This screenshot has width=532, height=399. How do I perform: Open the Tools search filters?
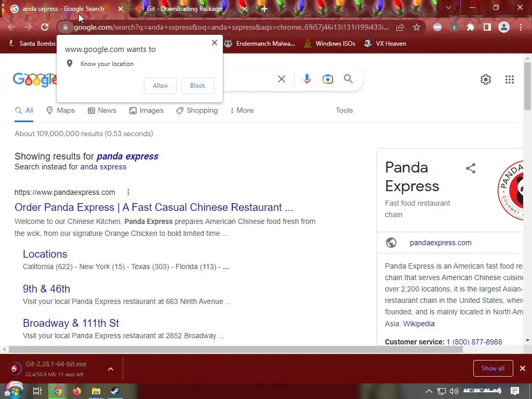pos(344,110)
